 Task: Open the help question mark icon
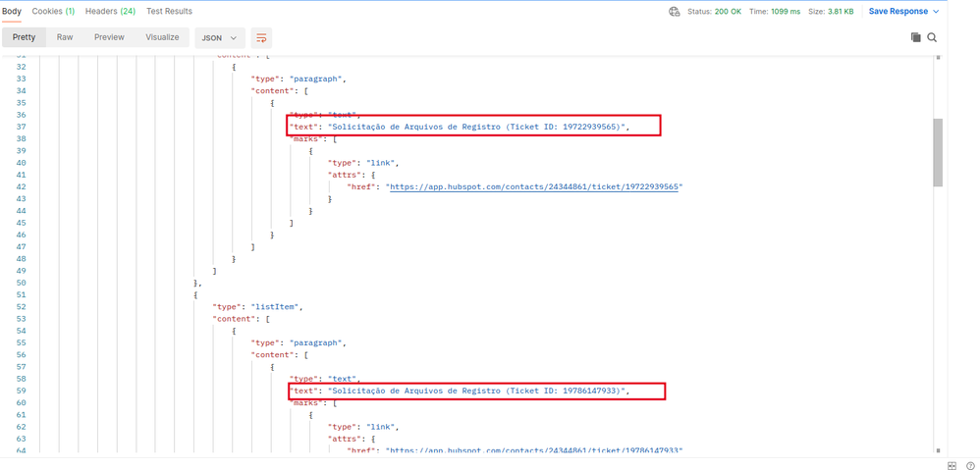(x=969, y=465)
